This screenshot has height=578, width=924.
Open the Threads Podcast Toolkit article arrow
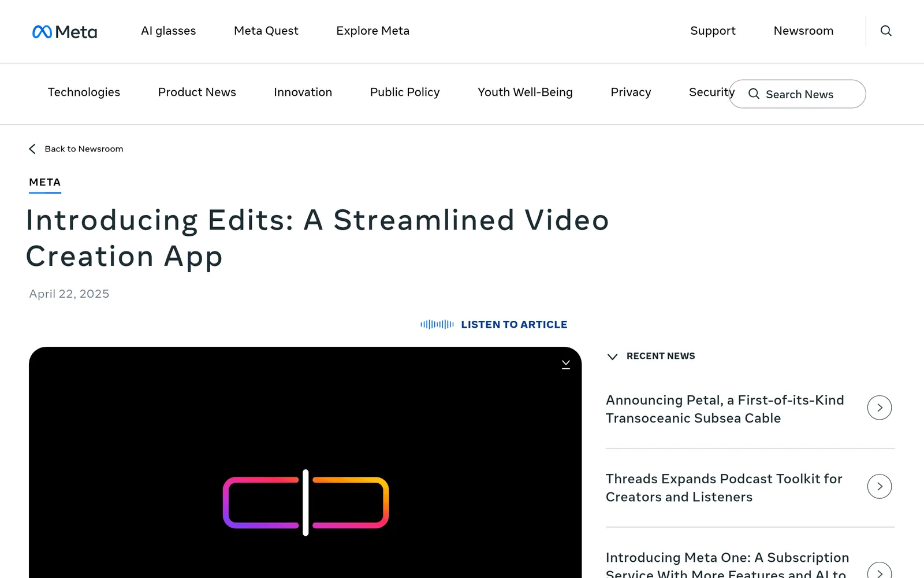(880, 486)
